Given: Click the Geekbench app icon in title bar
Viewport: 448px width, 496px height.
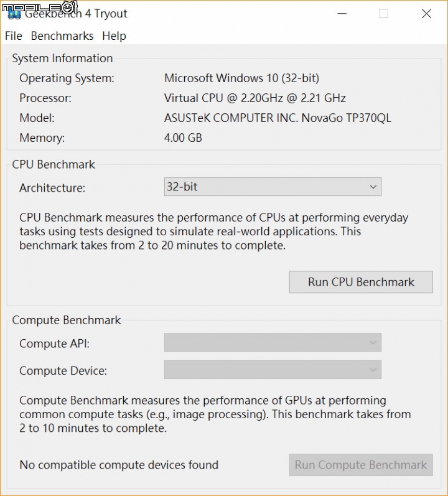Looking at the screenshot, I should click(x=14, y=14).
